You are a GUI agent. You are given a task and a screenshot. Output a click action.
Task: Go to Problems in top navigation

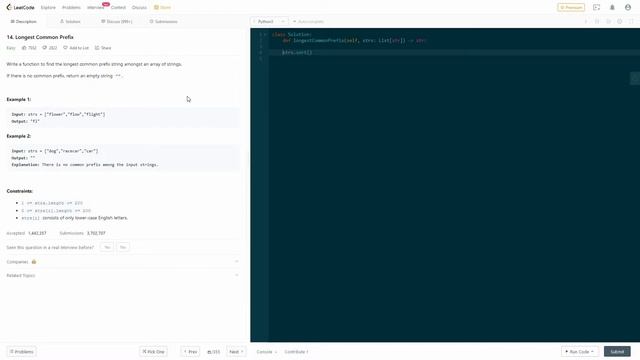point(71,7)
